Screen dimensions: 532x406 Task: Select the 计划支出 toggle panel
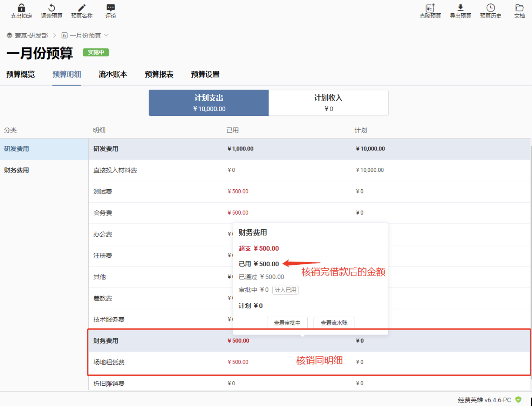209,103
